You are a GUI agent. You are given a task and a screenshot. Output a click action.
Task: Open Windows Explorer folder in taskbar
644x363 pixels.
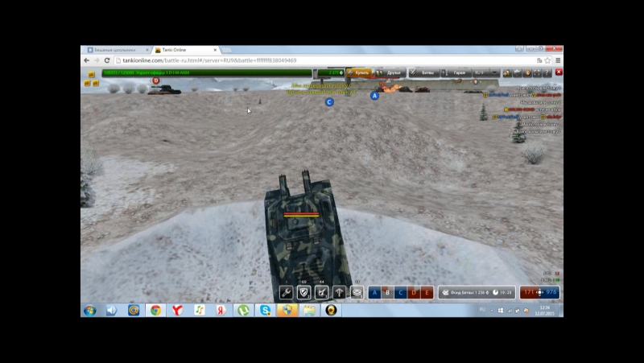tap(309, 311)
